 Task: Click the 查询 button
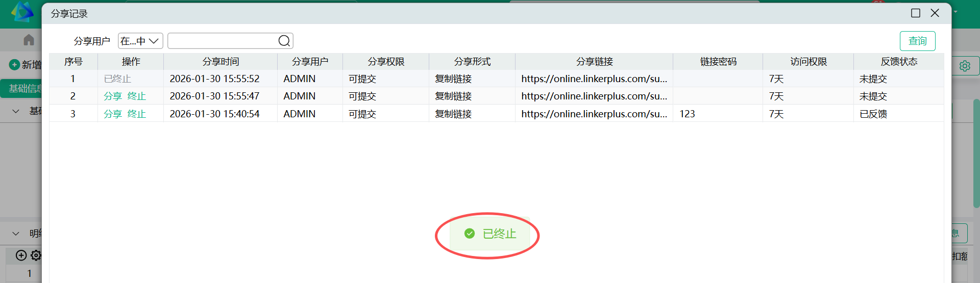tap(917, 41)
